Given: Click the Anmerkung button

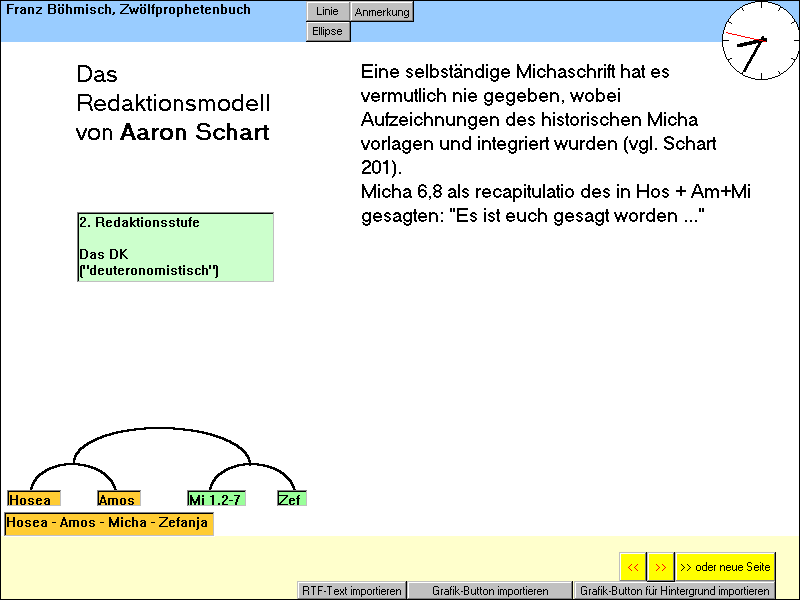Looking at the screenshot, I should coord(382,12).
